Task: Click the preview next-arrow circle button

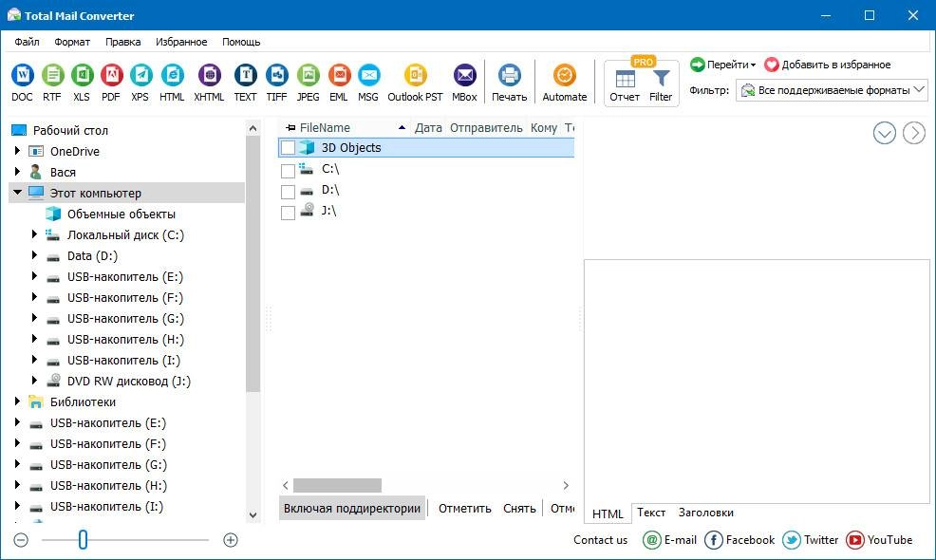Action: point(914,133)
